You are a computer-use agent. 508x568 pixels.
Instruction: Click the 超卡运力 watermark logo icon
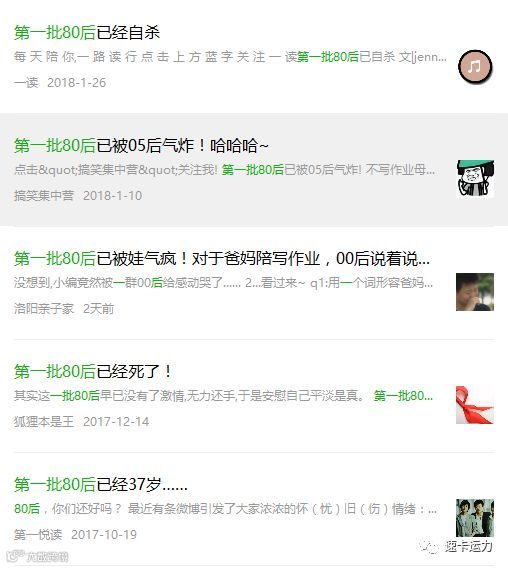(429, 547)
